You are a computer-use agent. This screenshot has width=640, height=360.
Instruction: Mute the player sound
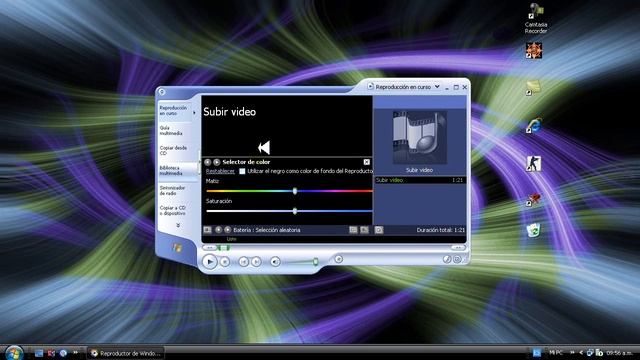pyautogui.click(x=275, y=262)
